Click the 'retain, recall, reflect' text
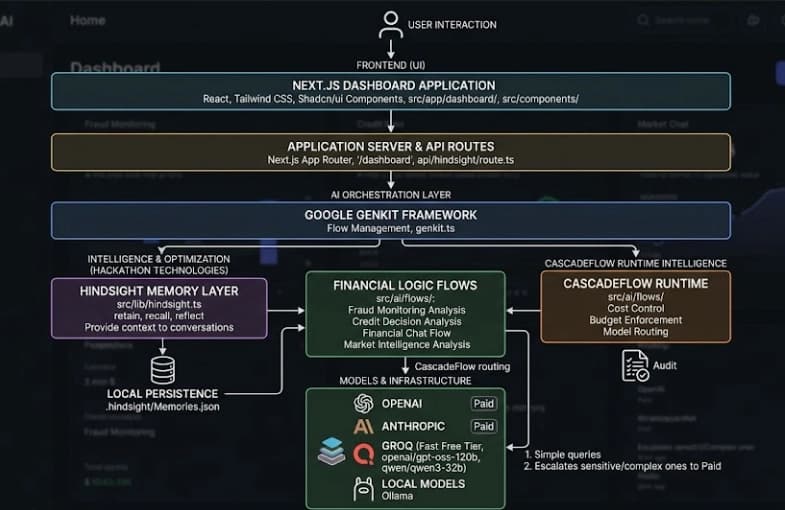Viewport: 785px width, 510px height. click(x=159, y=316)
